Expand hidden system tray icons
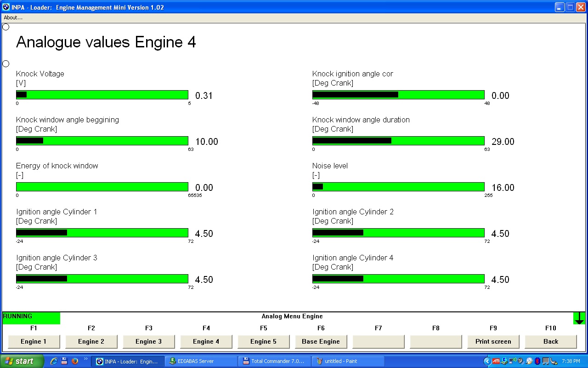The height and width of the screenshot is (368, 588). pyautogui.click(x=487, y=361)
